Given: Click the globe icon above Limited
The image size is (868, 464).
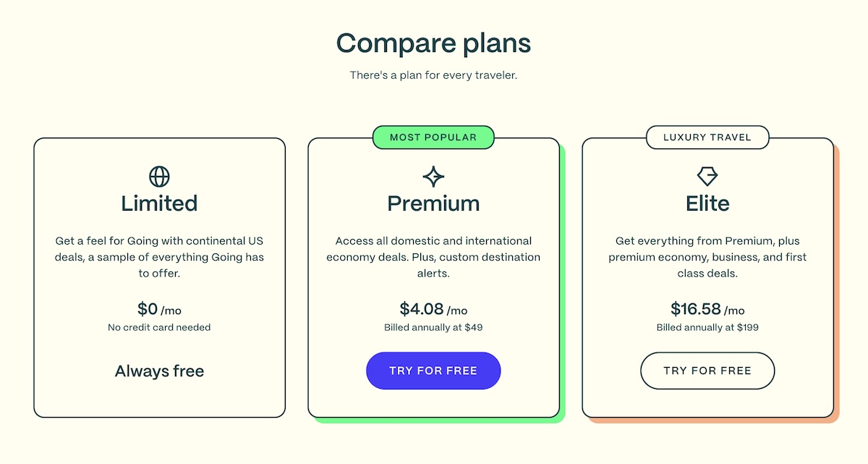Looking at the screenshot, I should click(x=159, y=176).
